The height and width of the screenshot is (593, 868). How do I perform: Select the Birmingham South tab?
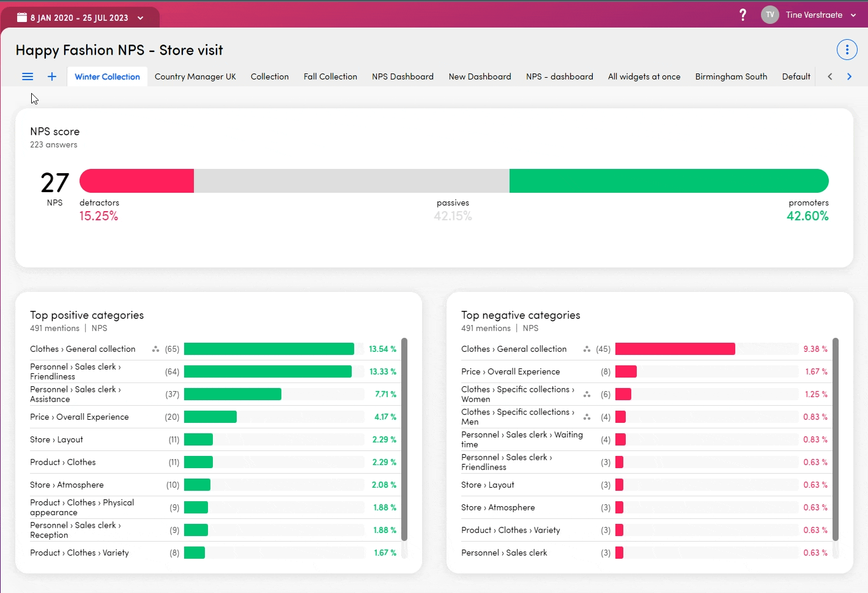coord(731,76)
